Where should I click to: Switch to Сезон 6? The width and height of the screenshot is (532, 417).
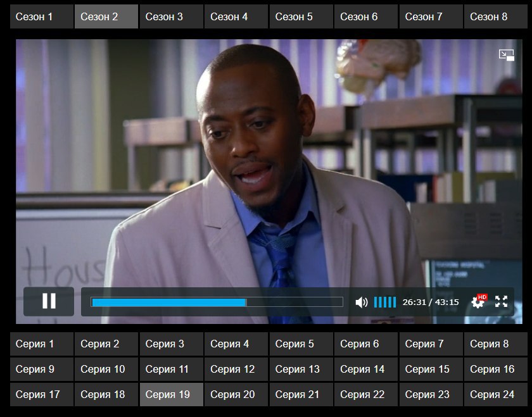tap(366, 16)
